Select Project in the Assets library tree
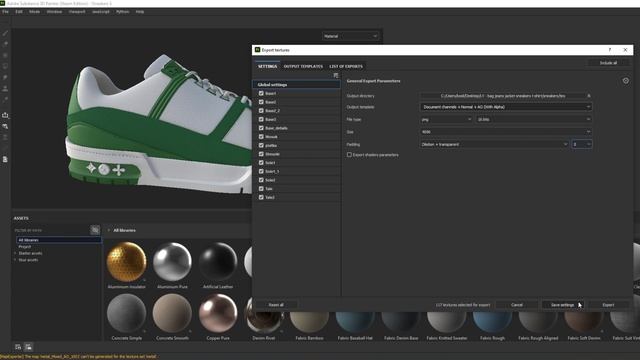 coord(24,247)
